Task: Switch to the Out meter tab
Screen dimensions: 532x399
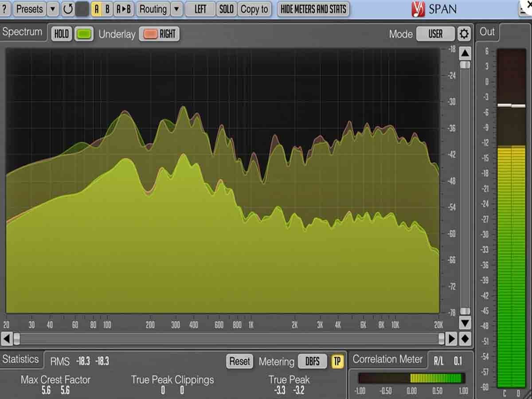Action: click(487, 32)
